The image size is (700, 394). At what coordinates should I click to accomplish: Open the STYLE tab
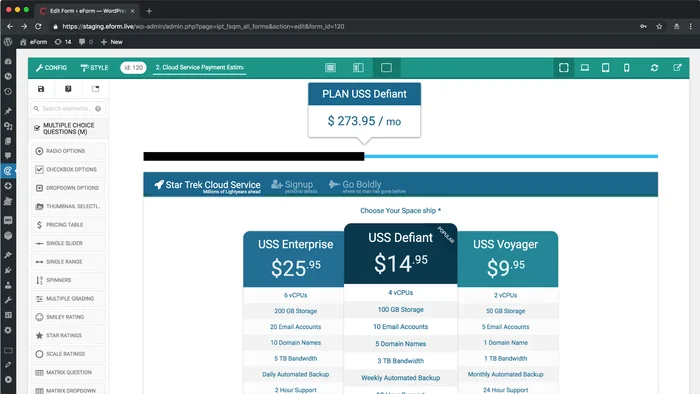pyautogui.click(x=94, y=67)
